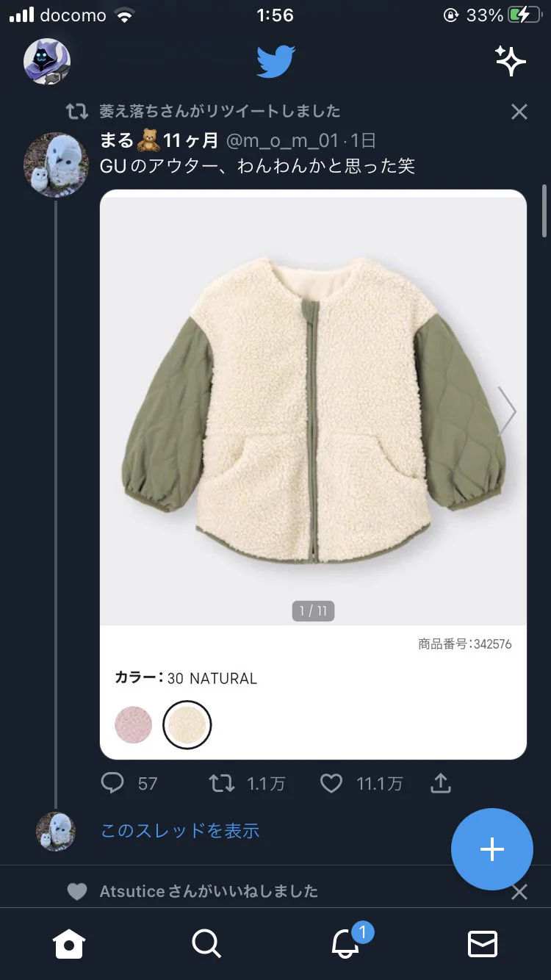Select the 30 NATURAL cream swatch
Screen dimensions: 551x980
(187, 724)
